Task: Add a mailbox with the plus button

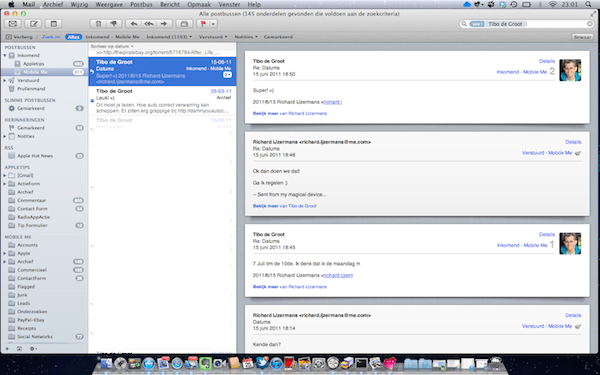Action: tap(7, 349)
